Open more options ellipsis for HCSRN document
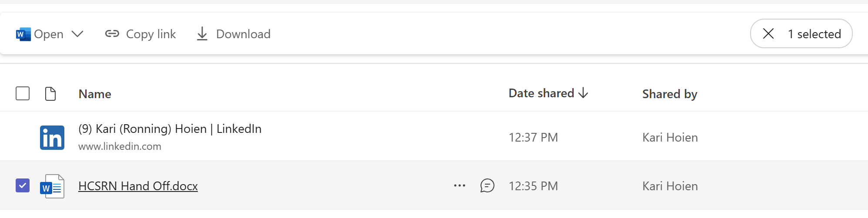This screenshot has width=868, height=218. [x=460, y=185]
